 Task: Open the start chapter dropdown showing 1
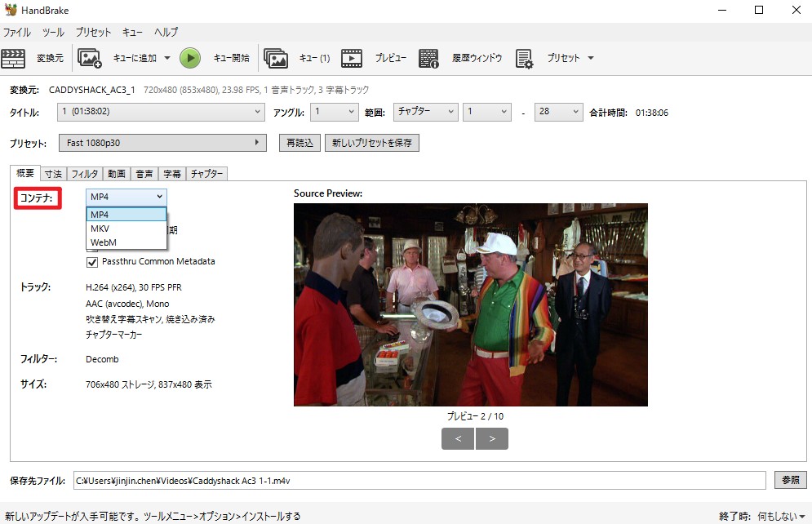click(487, 112)
